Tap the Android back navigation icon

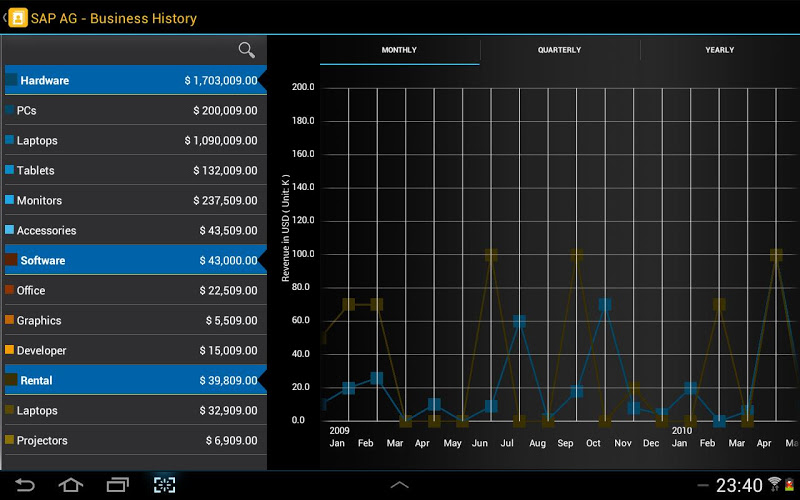click(x=24, y=485)
